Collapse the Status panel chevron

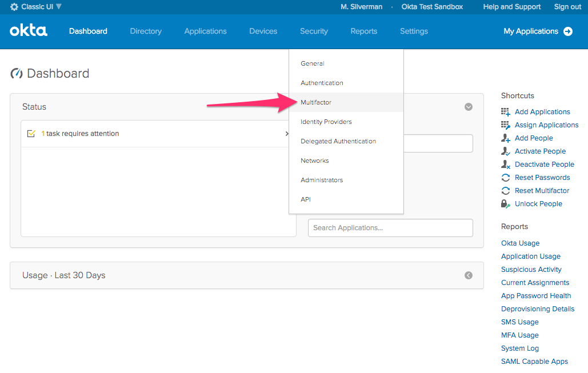[469, 107]
